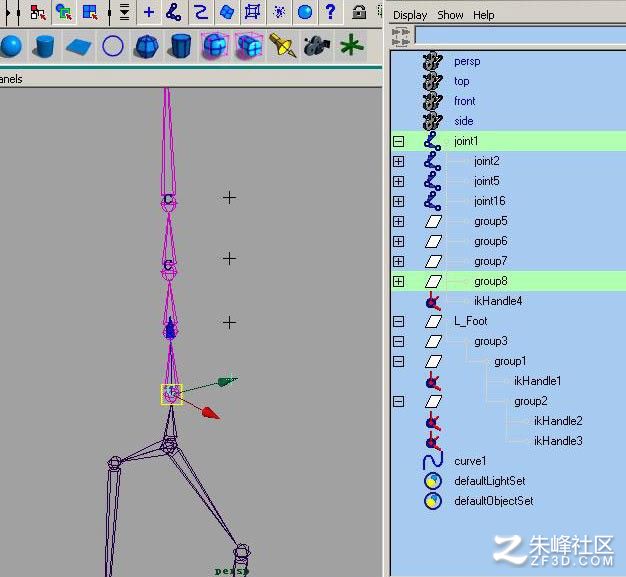The image size is (626, 577).
Task: Select joint1 in Outliner
Action: (466, 141)
